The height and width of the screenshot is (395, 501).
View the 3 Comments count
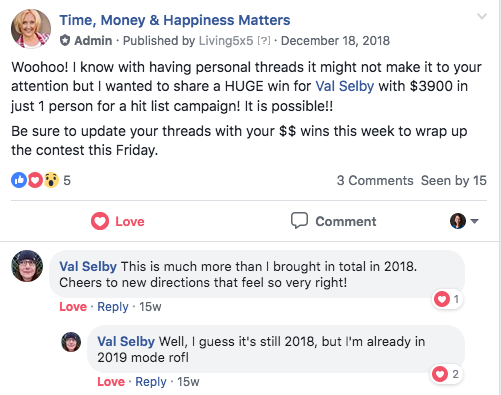tap(375, 181)
